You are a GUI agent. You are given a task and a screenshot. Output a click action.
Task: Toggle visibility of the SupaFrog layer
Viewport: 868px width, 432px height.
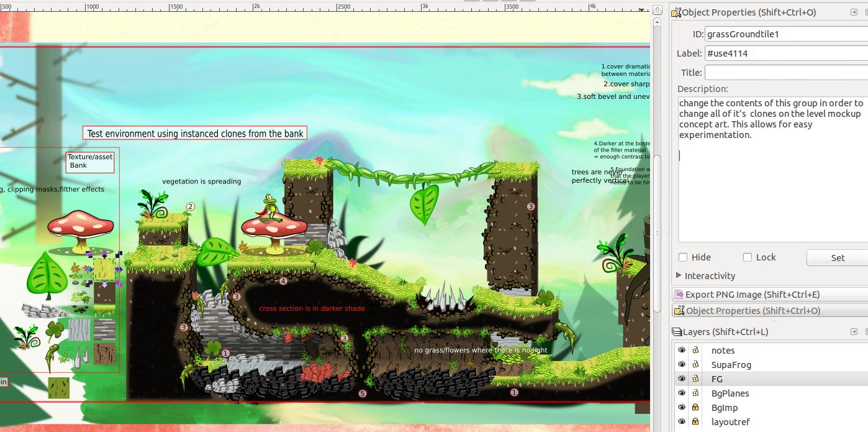click(x=681, y=364)
